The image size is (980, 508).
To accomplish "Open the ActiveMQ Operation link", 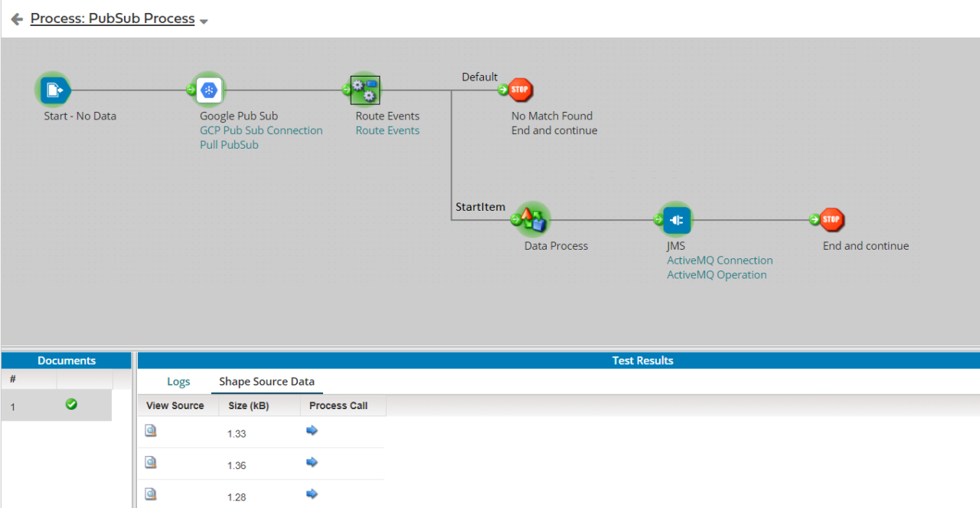I will pos(716,274).
